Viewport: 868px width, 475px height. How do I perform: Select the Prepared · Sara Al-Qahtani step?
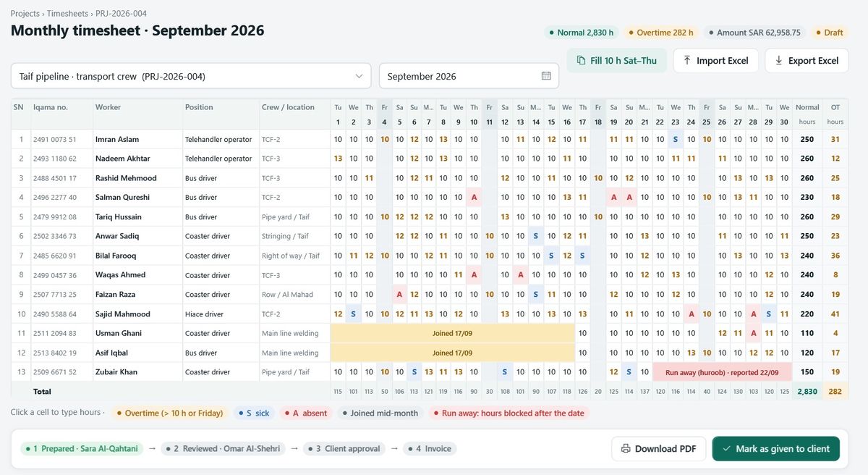[82, 449]
